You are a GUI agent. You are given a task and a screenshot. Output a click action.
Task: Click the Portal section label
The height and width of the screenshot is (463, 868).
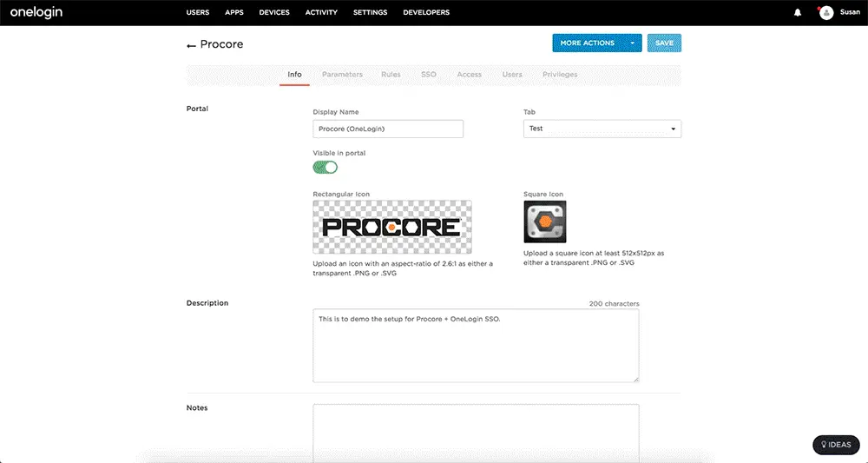pos(197,109)
